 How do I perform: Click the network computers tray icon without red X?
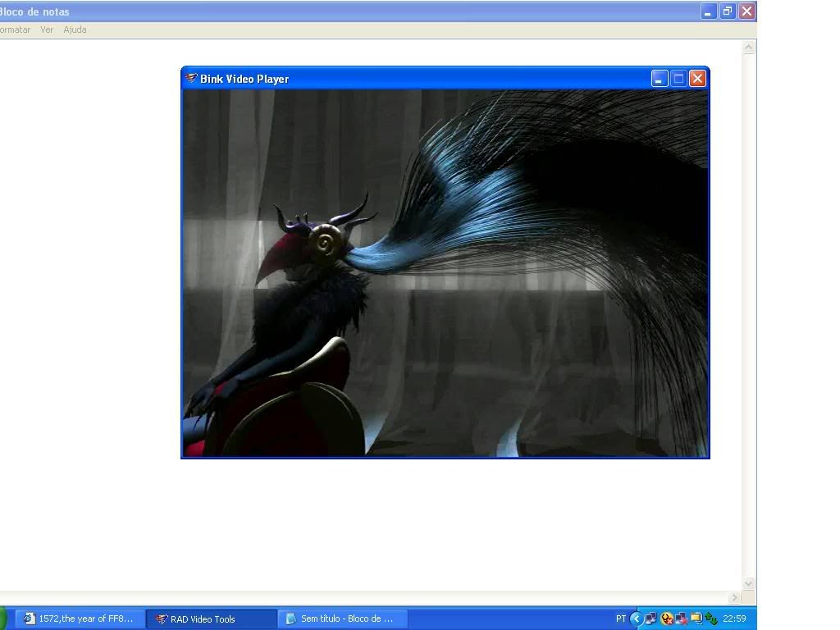[x=651, y=619]
